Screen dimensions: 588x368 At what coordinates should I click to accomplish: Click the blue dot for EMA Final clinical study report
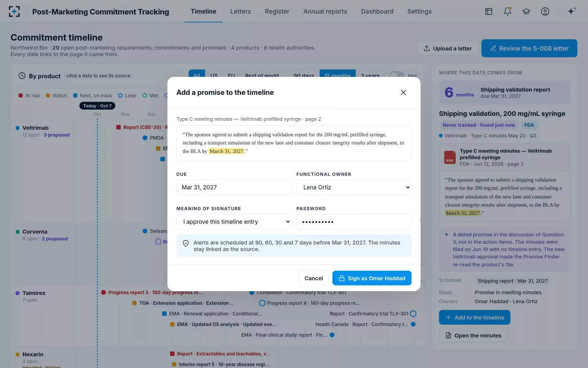coord(332,335)
